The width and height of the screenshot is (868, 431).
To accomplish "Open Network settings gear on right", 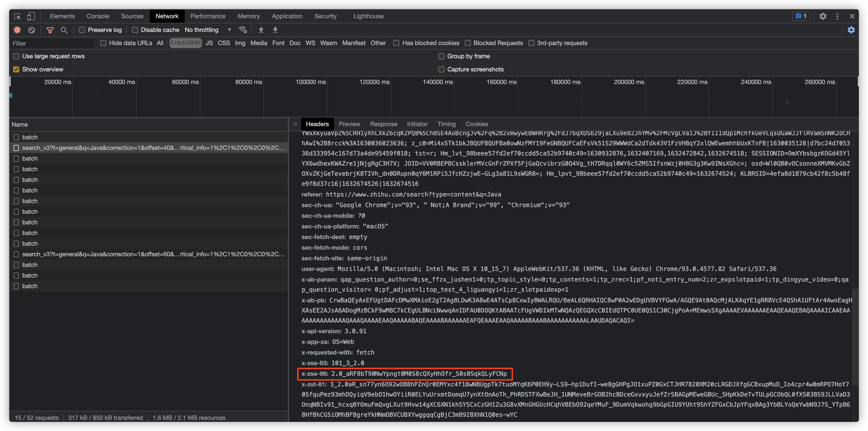I will (x=851, y=30).
